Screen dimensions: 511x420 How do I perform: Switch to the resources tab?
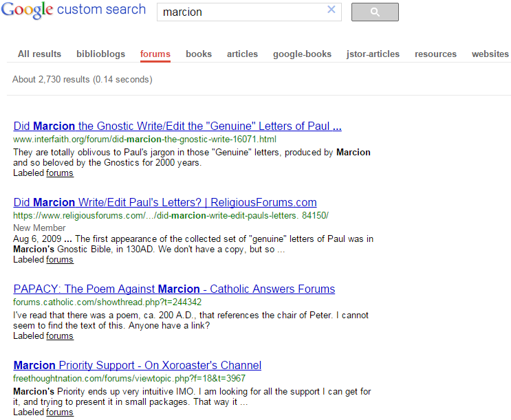click(435, 54)
